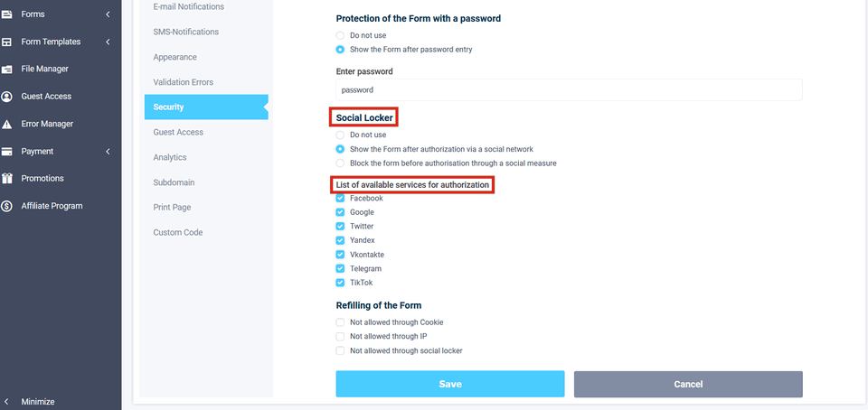
Task: Click the Promotions gift icon
Action: (x=7, y=179)
